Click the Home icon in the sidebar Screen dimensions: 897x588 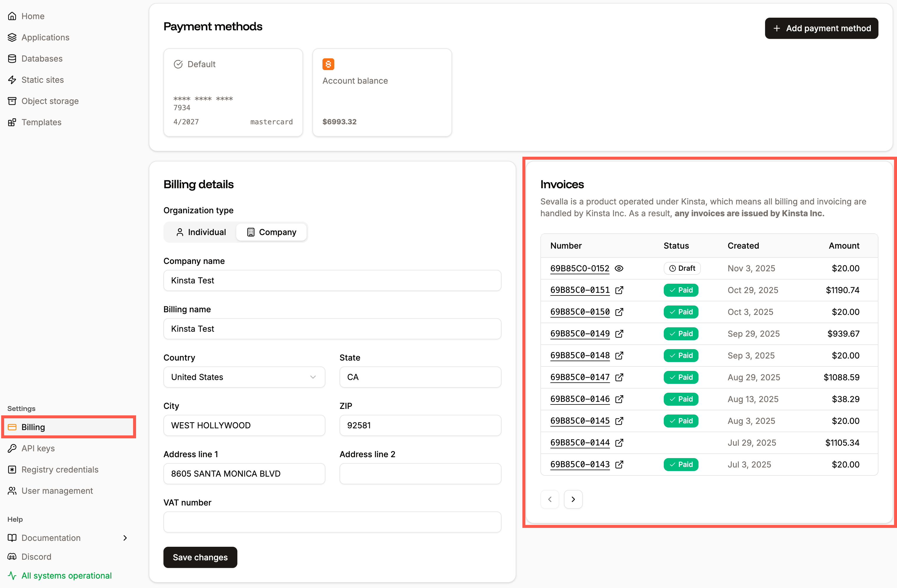pos(12,16)
